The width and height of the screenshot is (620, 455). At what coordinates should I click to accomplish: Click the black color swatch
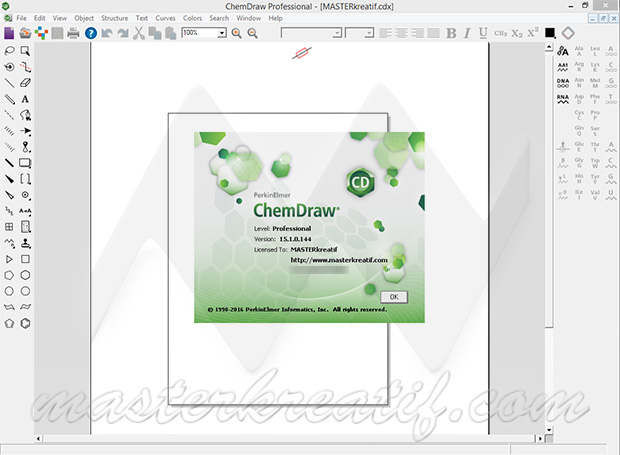point(550,33)
